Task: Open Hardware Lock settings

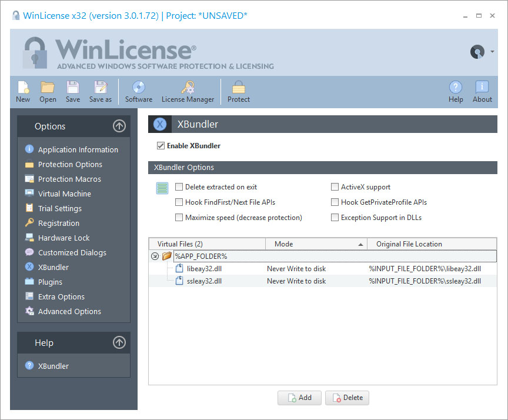Action: (64, 238)
